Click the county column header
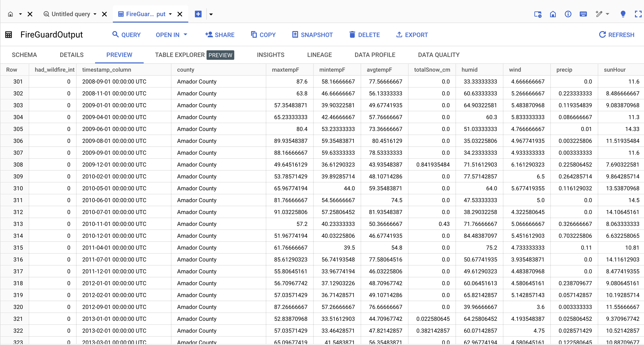The height and width of the screenshot is (345, 644). click(x=185, y=70)
